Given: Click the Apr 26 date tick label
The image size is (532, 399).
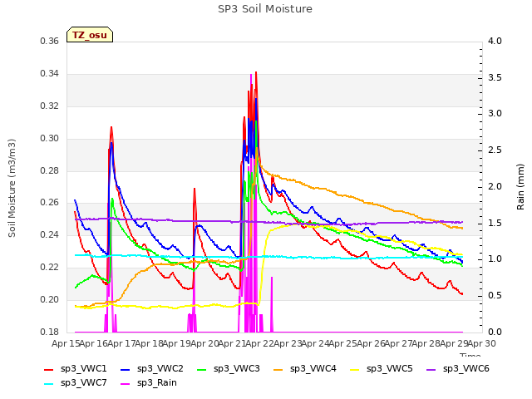Looking at the screenshot, I should [371, 344].
